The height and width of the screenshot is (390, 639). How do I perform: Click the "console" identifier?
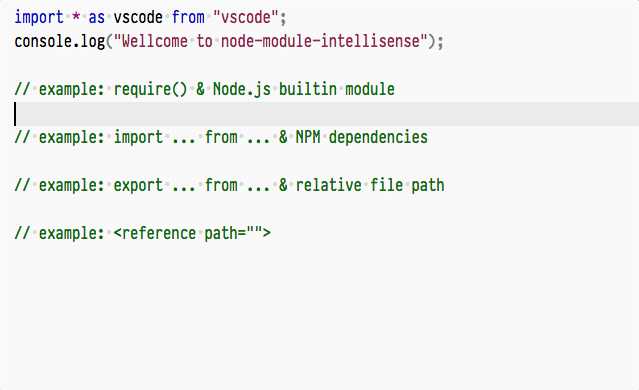[x=43, y=41]
